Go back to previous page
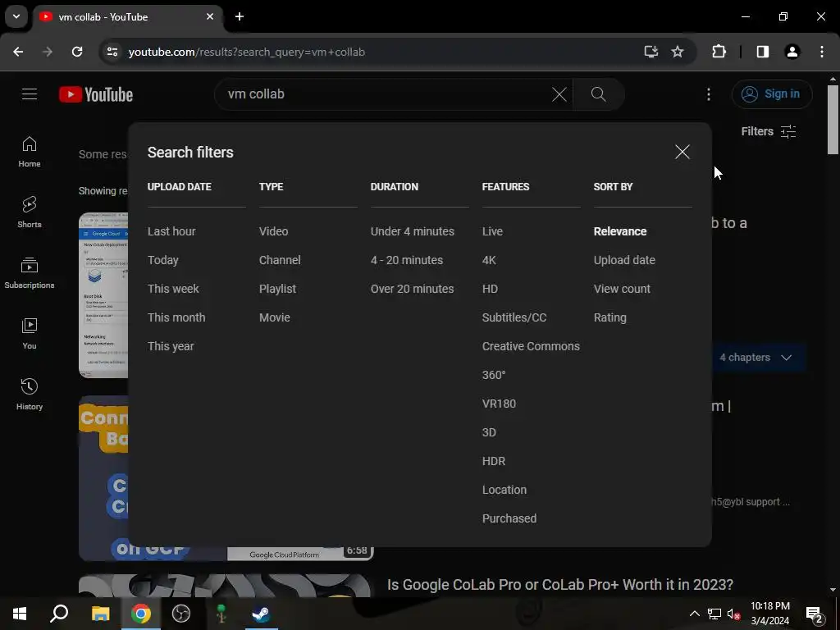The image size is (840, 630). 18,52
